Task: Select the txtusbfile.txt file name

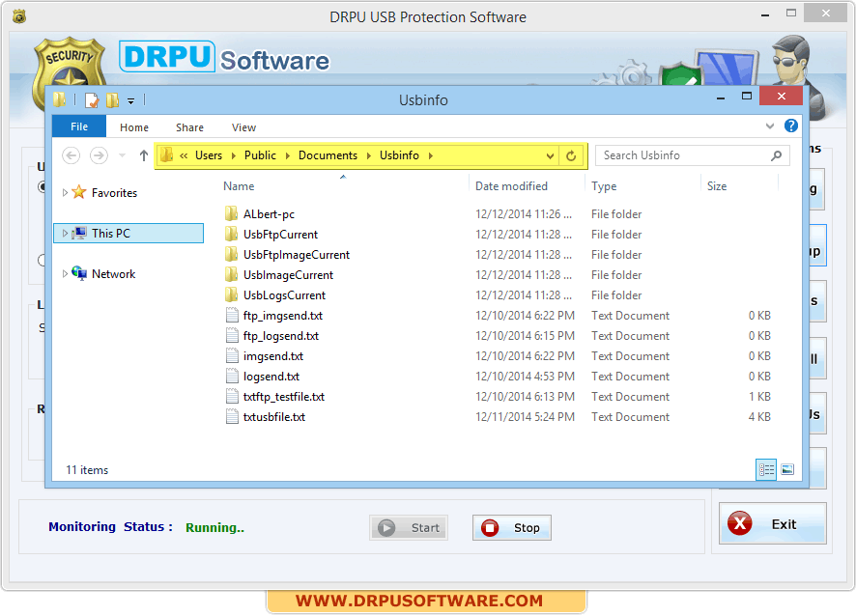Action: [x=274, y=417]
